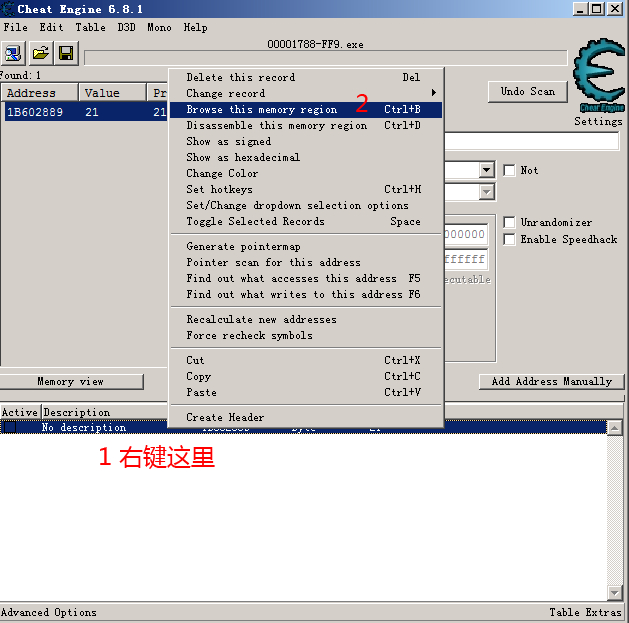629x623 pixels.
Task: Click the scan start address field
Action: coord(466,234)
